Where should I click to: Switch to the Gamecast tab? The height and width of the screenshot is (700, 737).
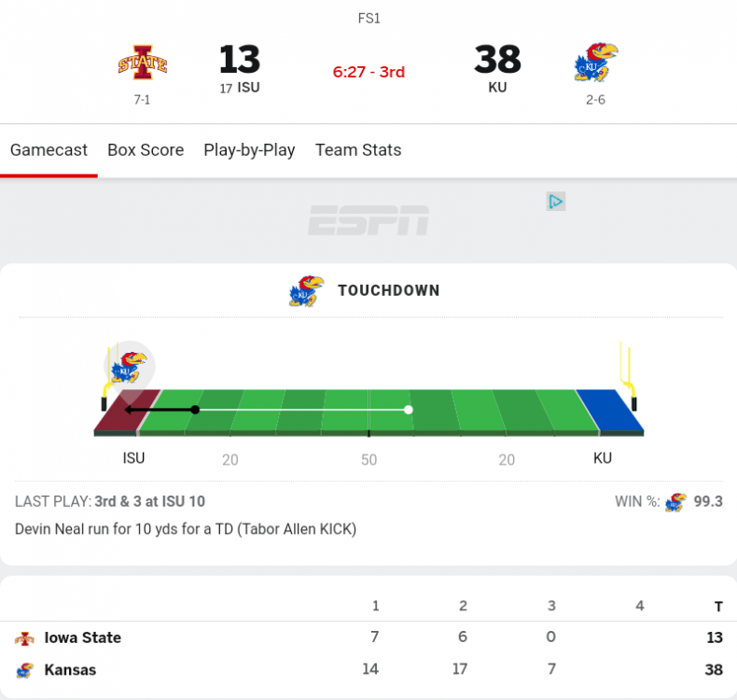tap(49, 150)
